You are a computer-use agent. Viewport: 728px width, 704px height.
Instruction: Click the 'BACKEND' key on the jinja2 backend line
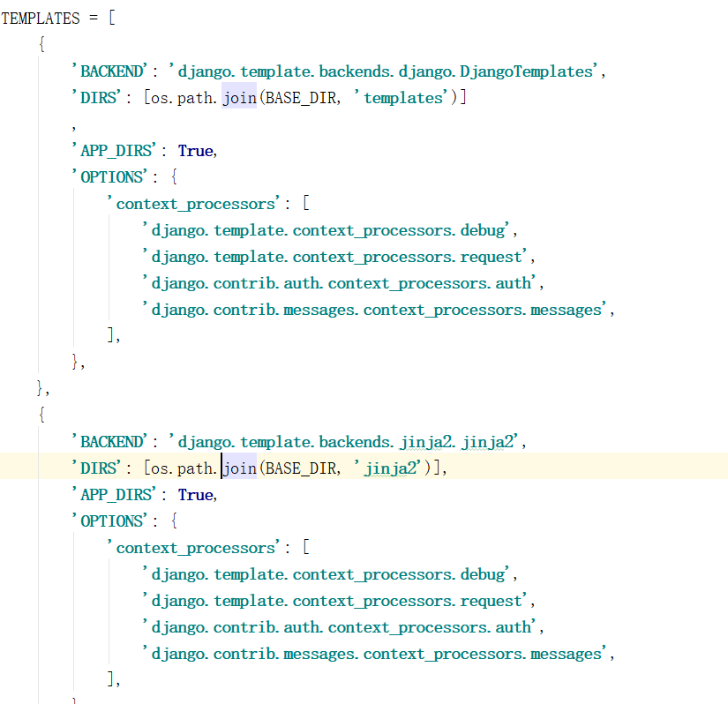coord(110,442)
